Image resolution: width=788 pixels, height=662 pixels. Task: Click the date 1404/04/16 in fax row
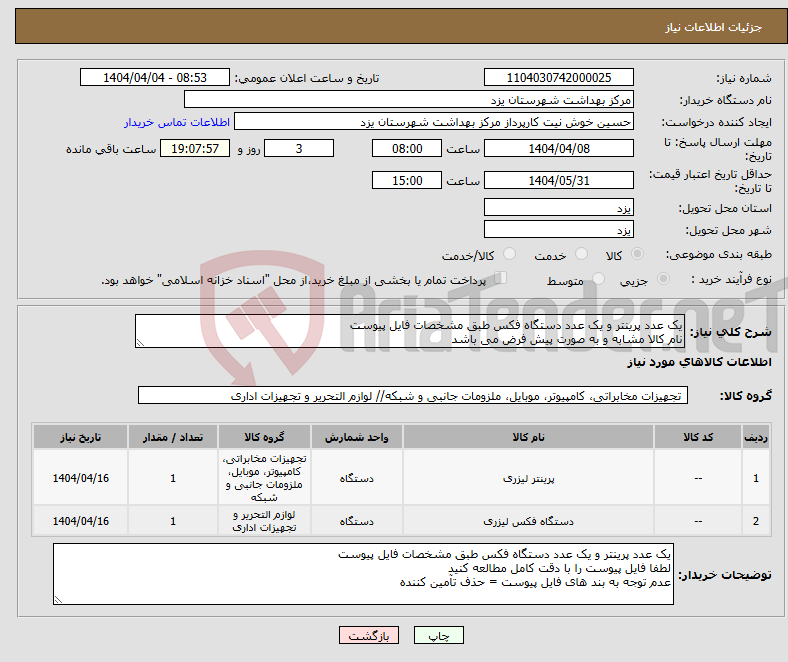(80, 521)
